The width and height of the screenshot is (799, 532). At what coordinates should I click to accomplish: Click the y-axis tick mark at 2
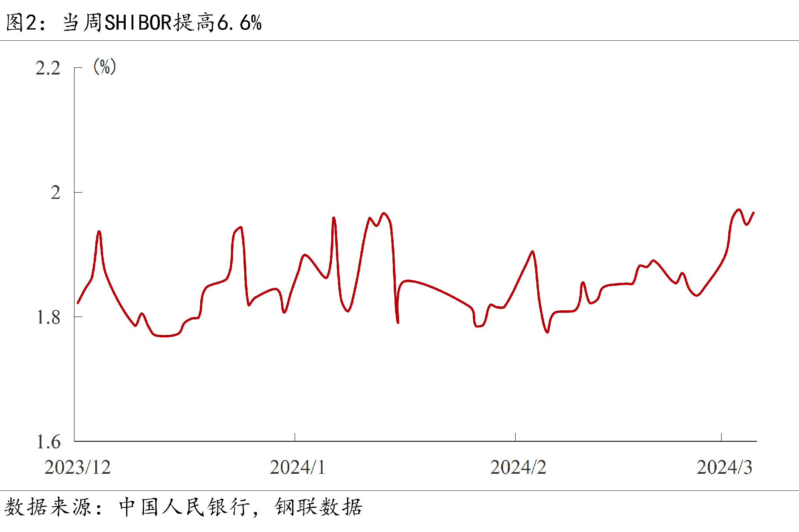(78, 192)
